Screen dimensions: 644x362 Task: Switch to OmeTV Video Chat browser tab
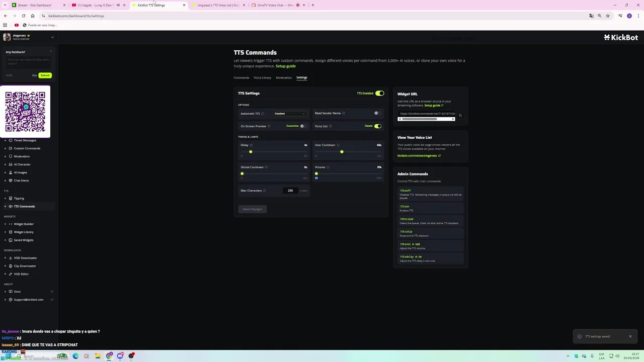point(278,5)
